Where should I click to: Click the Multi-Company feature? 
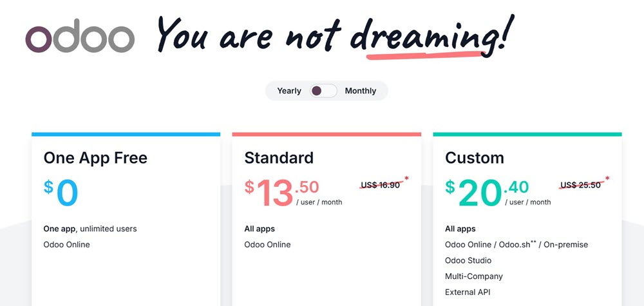(473, 276)
